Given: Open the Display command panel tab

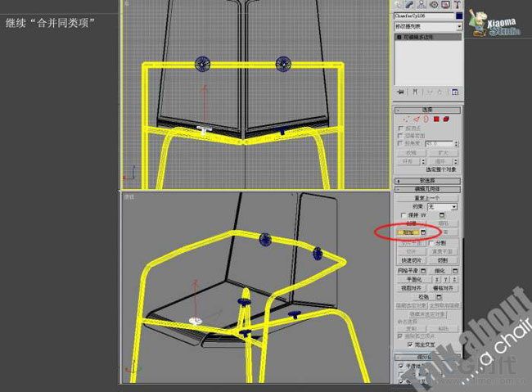Looking at the screenshot, I should [x=445, y=4].
